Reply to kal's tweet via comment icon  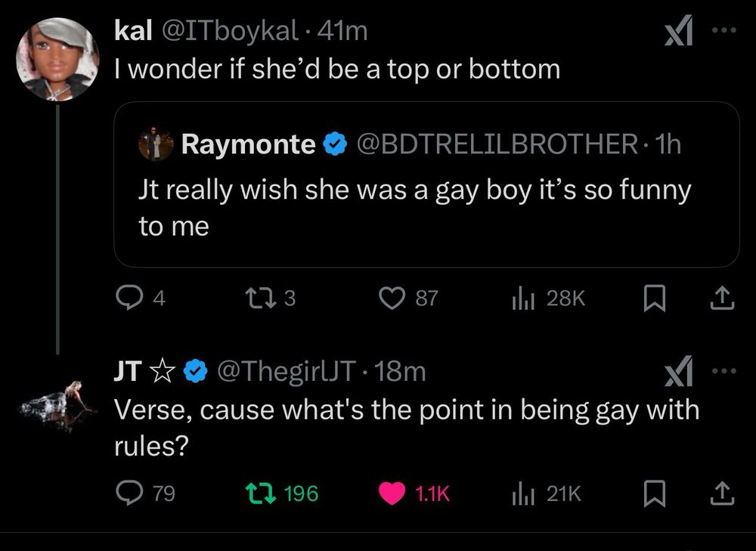pos(125,300)
